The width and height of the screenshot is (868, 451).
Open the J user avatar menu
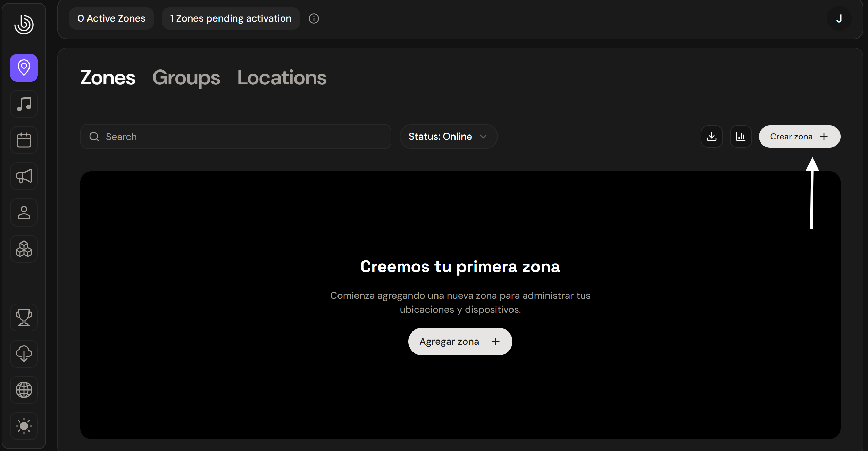[839, 18]
